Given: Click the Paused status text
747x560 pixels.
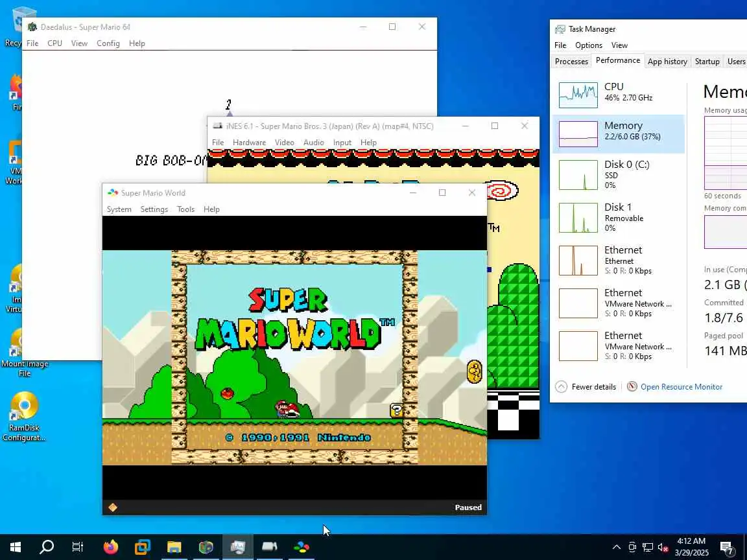Looking at the screenshot, I should [x=468, y=507].
